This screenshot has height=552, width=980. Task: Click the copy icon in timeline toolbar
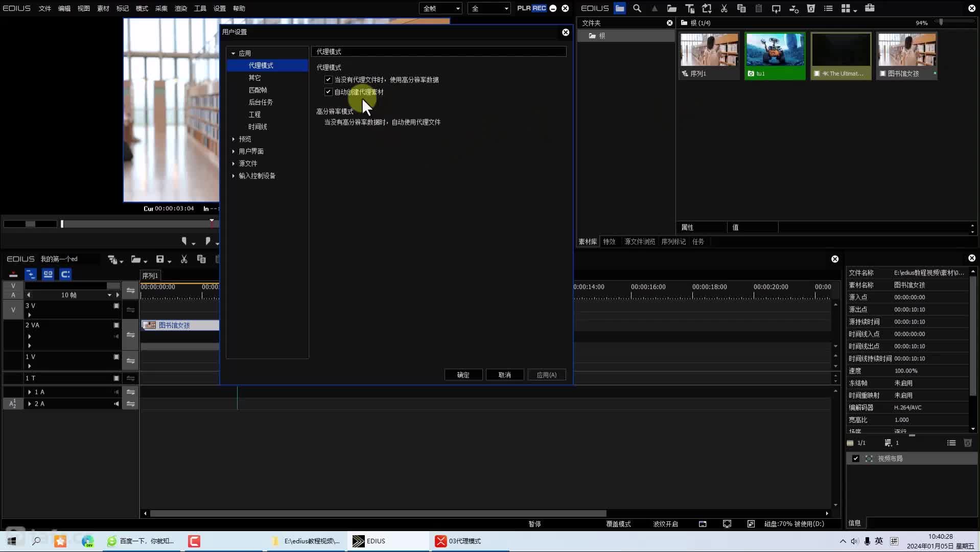click(x=201, y=260)
